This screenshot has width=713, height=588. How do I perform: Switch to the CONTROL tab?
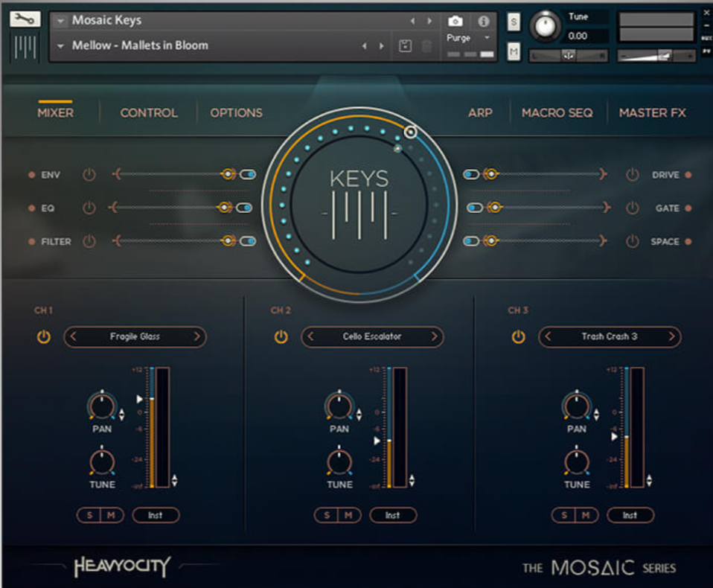point(149,113)
